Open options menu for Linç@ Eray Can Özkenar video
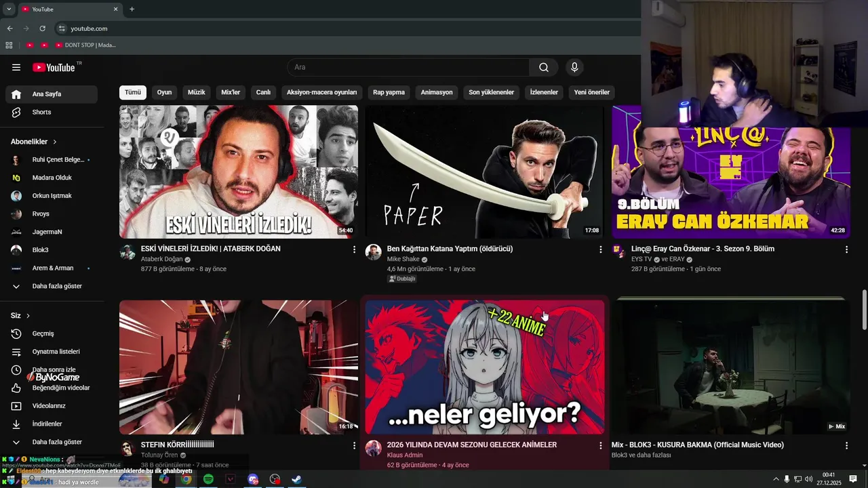The width and height of the screenshot is (868, 488). (846, 249)
